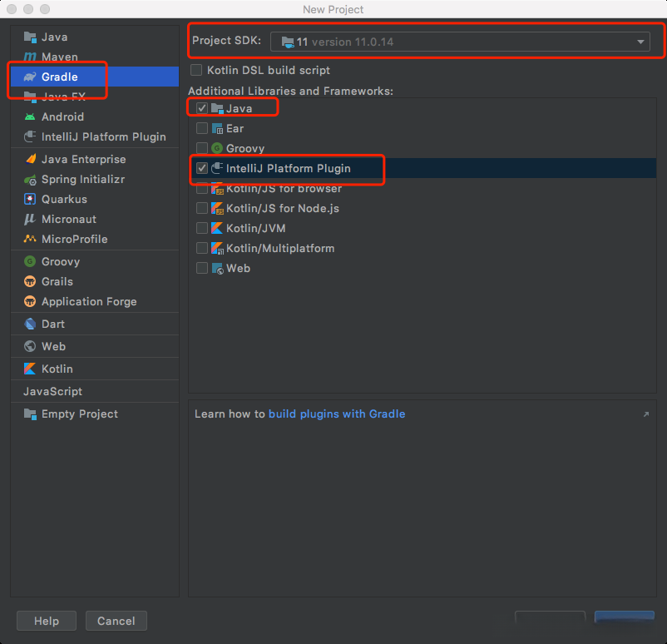Click the Kotlin/JS for browser text
The image size is (667, 644).
pos(284,189)
